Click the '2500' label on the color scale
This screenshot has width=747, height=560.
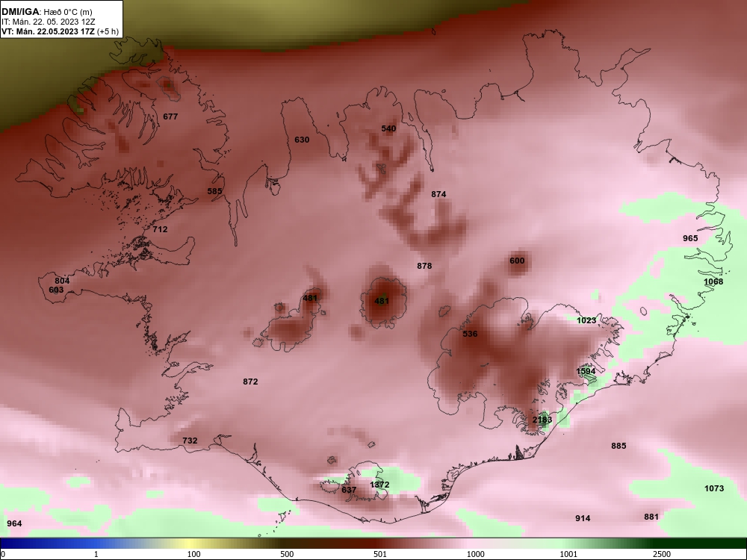point(662,554)
